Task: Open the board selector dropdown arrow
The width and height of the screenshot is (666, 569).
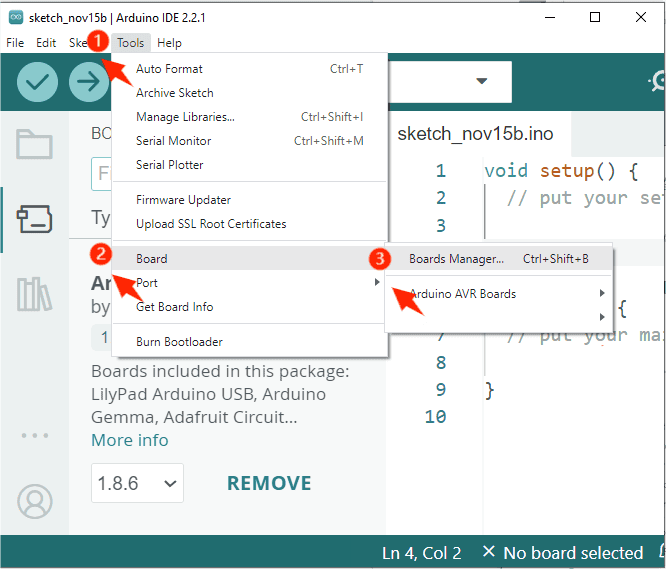Action: point(482,82)
